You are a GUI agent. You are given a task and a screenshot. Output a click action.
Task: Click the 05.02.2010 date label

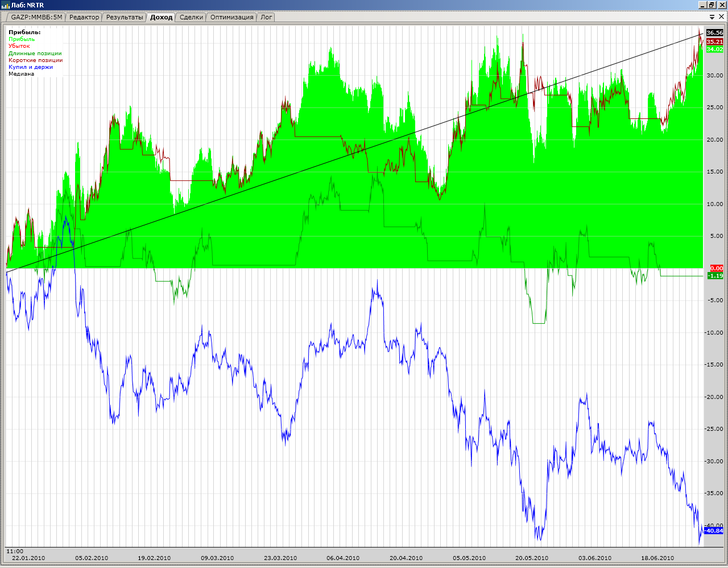pos(92,558)
